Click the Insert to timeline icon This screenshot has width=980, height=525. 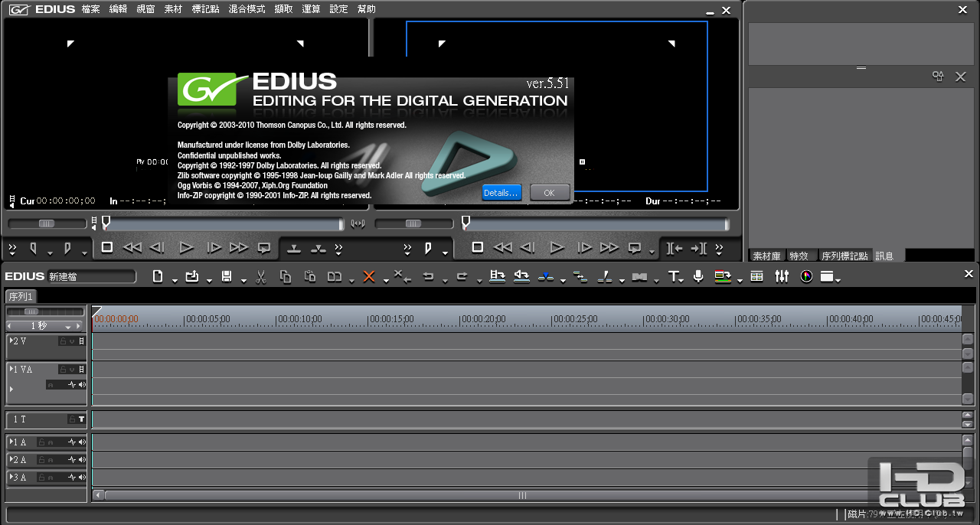498,276
